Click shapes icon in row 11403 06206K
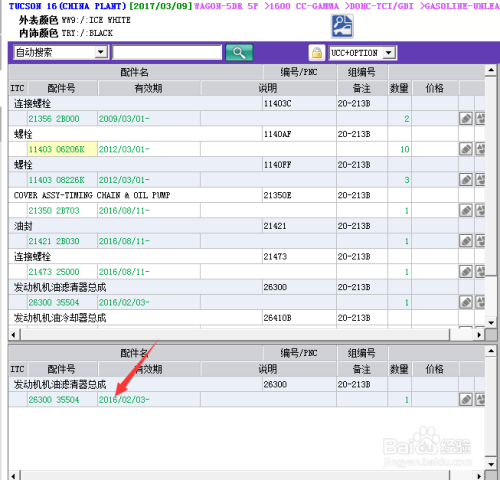Image resolution: width=500 pixels, height=480 pixels. [480, 149]
